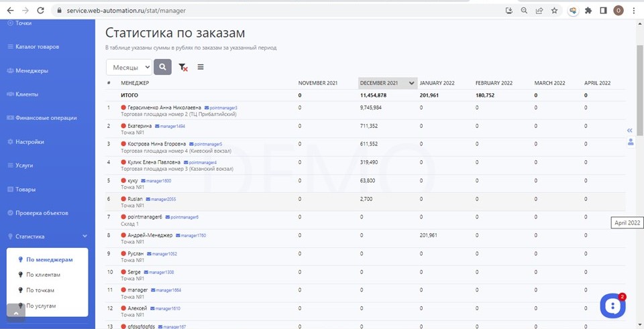Screen dimensions: 644x329
Task: Open Каталог товаров in the sidebar
Action: click(x=38, y=47)
